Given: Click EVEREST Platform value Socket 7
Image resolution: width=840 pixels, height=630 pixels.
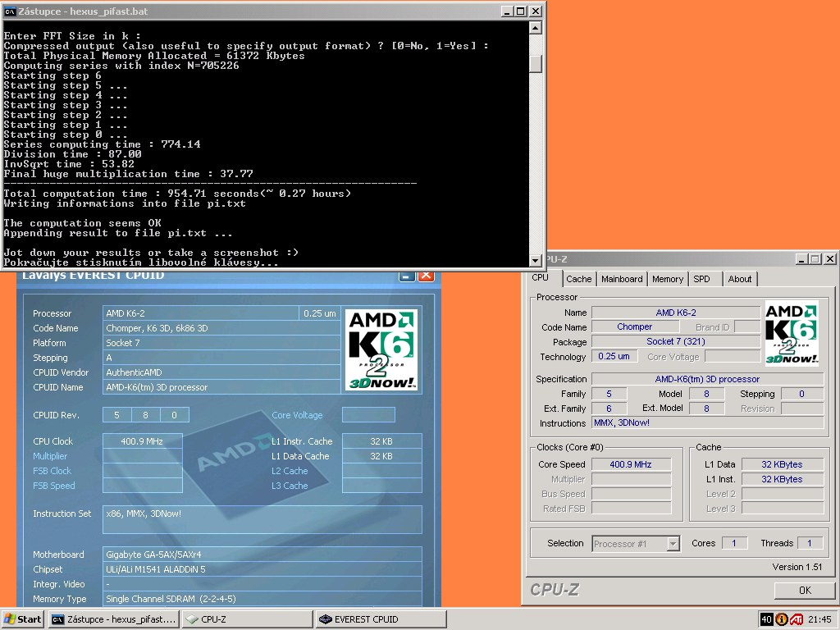Looking at the screenshot, I should point(221,343).
